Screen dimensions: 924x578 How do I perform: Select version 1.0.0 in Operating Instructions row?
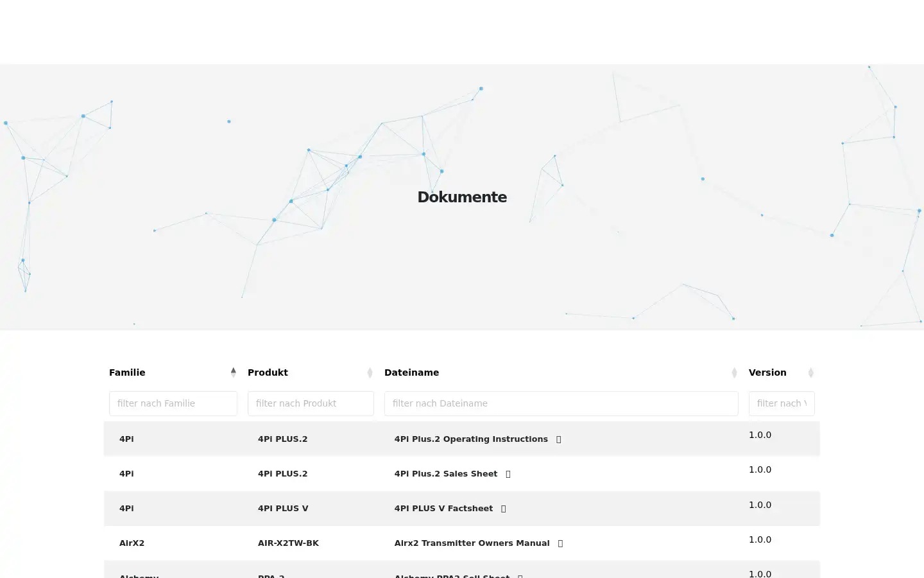[760, 435]
